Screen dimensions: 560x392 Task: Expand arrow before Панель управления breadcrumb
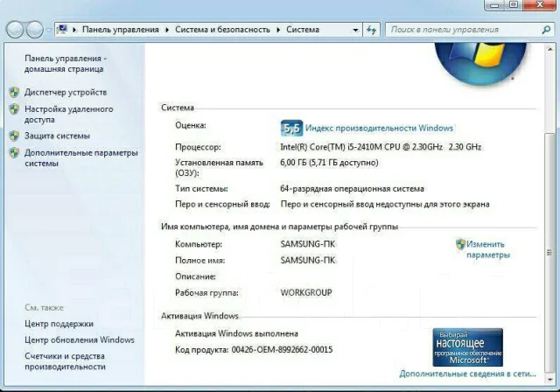pyautogui.click(x=74, y=30)
